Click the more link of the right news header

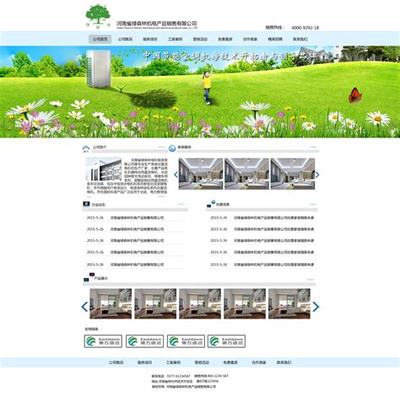coord(312,204)
